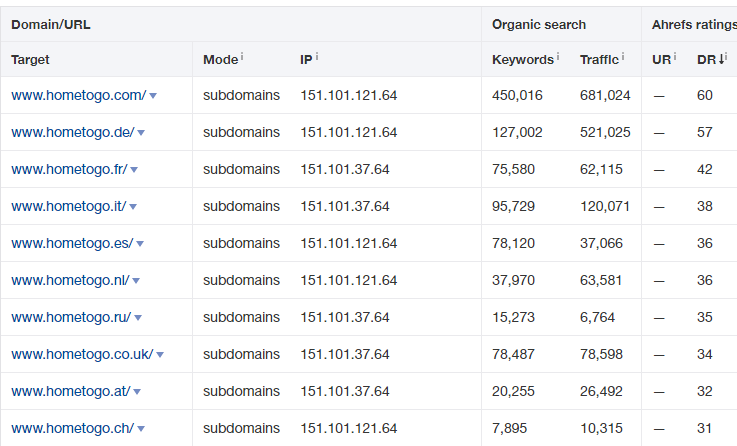Select traffic value 62,115
737x446 pixels.
pyautogui.click(x=601, y=169)
